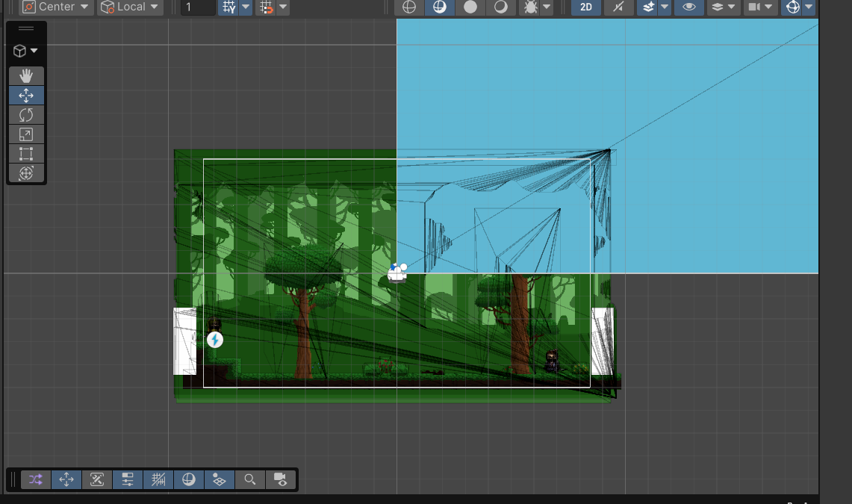852x504 pixels.
Task: Select the crescent-shaded sphere draw mode
Action: tap(501, 7)
